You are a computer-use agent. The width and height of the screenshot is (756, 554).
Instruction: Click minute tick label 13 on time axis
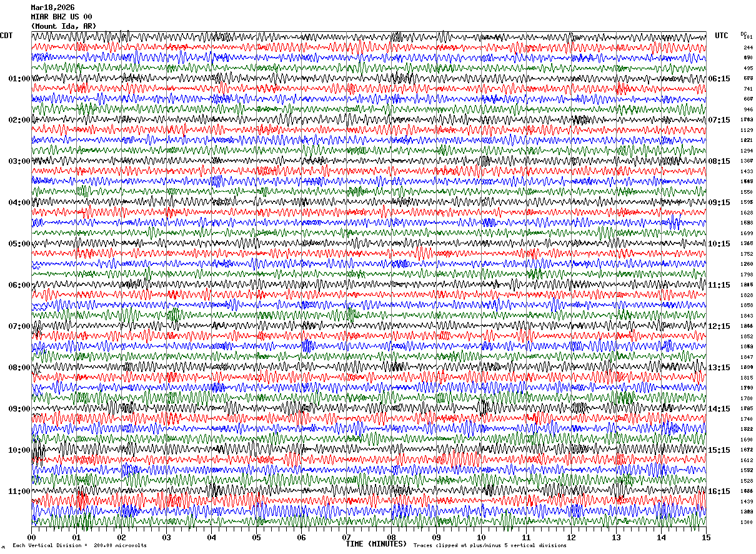tap(616, 538)
